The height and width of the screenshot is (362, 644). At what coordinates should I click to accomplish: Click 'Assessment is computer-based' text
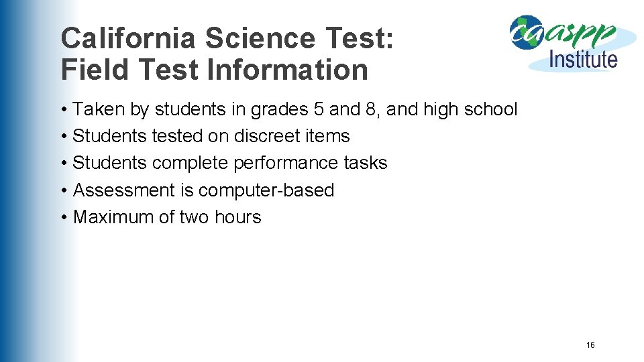click(203, 190)
